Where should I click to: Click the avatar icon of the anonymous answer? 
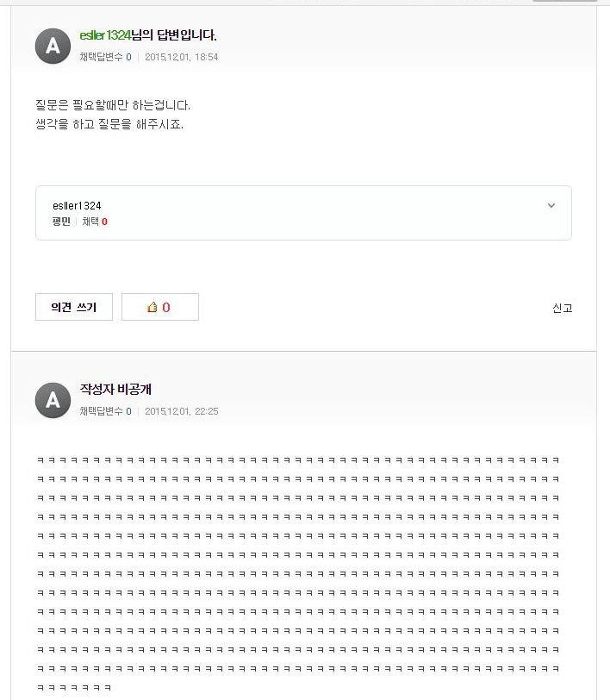coord(53,400)
